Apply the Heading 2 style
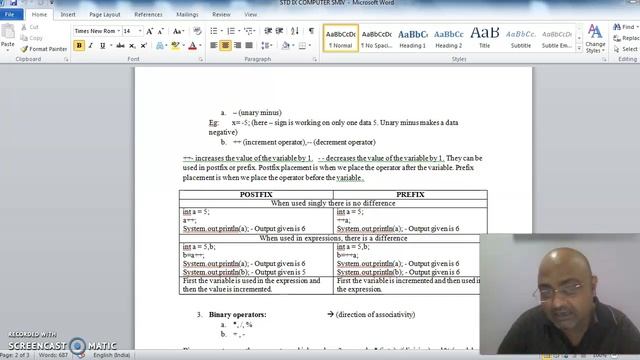Image resolution: width=640 pixels, height=360 pixels. [x=449, y=38]
